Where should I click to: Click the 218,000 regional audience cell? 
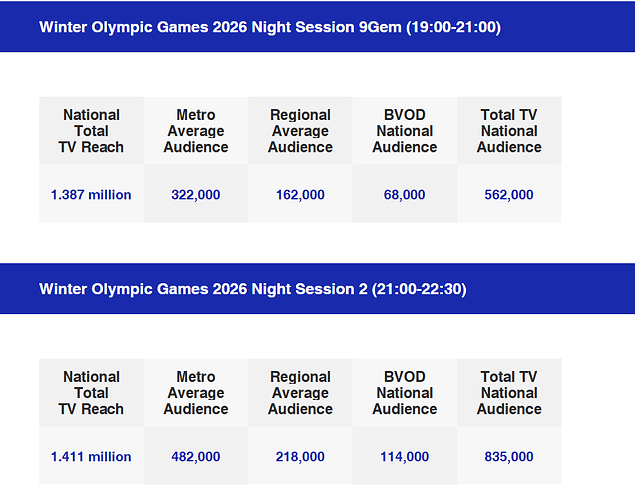coord(300,457)
